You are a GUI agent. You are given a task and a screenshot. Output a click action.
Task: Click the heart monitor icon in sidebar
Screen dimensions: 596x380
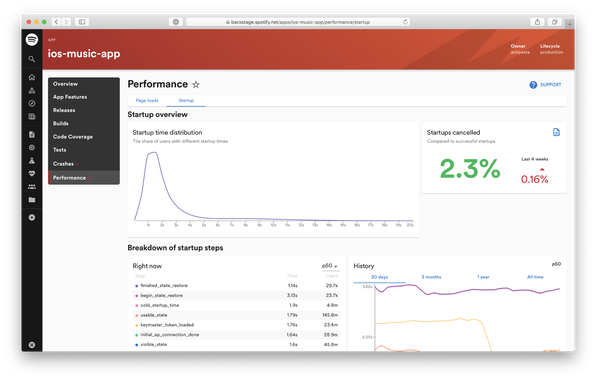tap(32, 173)
